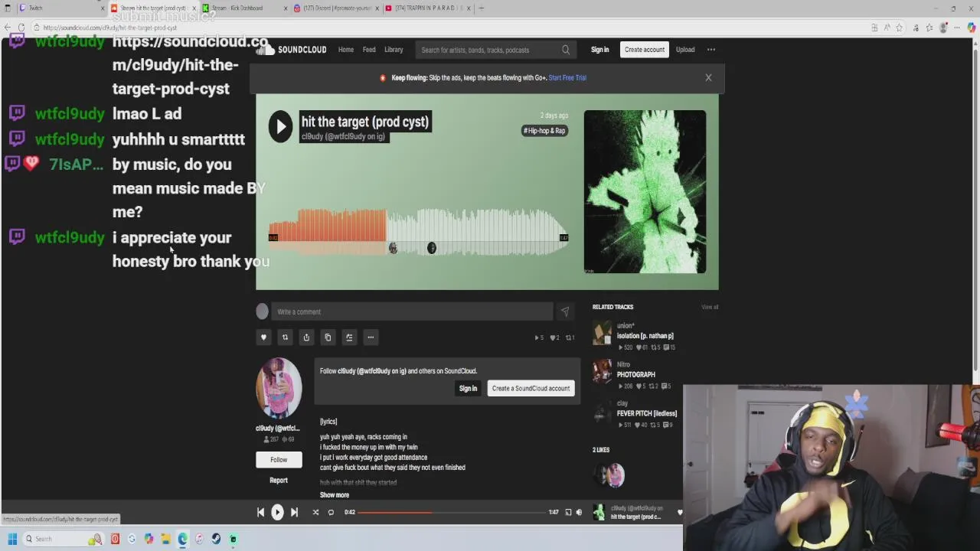Viewport: 980px width, 551px height.
Task: Copy the track link with the copy icon
Action: coord(328,337)
